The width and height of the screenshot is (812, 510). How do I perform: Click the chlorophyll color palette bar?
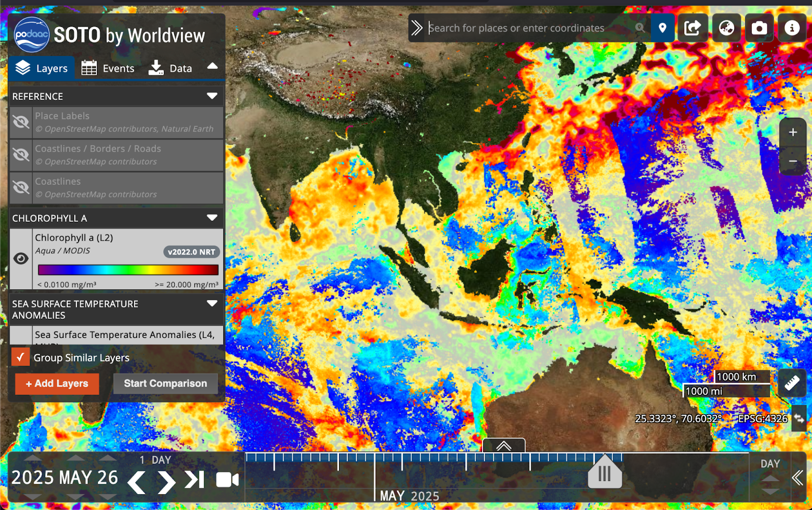point(128,269)
